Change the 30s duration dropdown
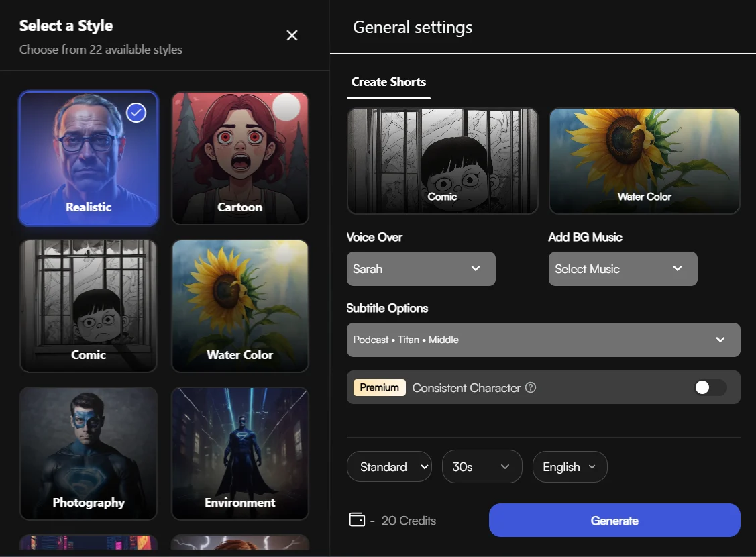This screenshot has height=557, width=756. pos(482,466)
